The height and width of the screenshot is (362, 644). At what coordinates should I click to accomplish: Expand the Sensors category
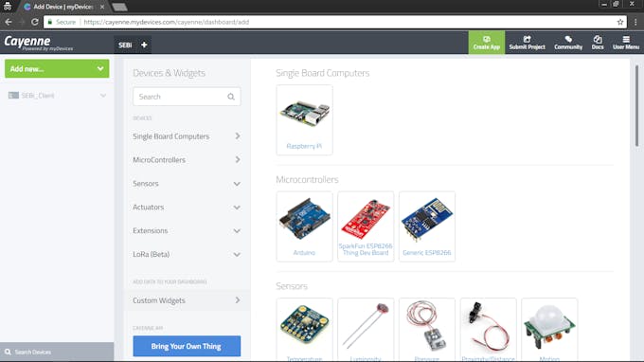(x=187, y=183)
